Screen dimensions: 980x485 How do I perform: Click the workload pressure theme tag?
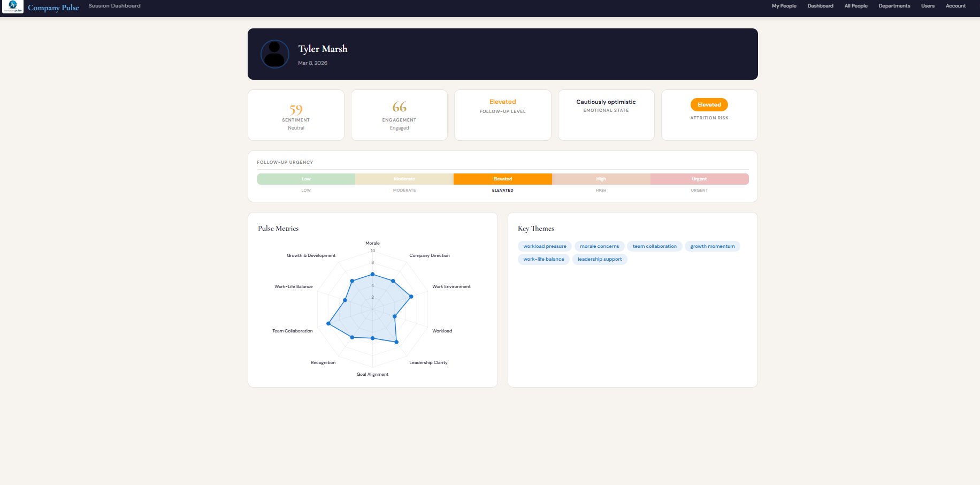[545, 246]
